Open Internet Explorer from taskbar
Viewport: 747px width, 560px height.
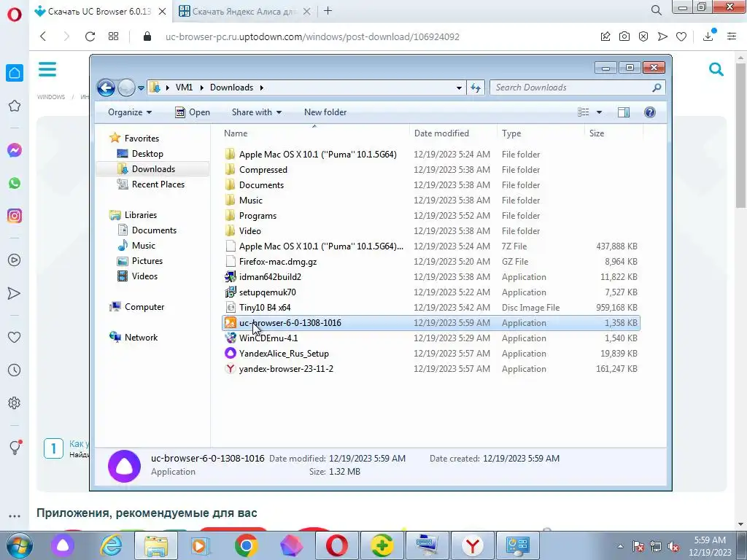click(112, 545)
